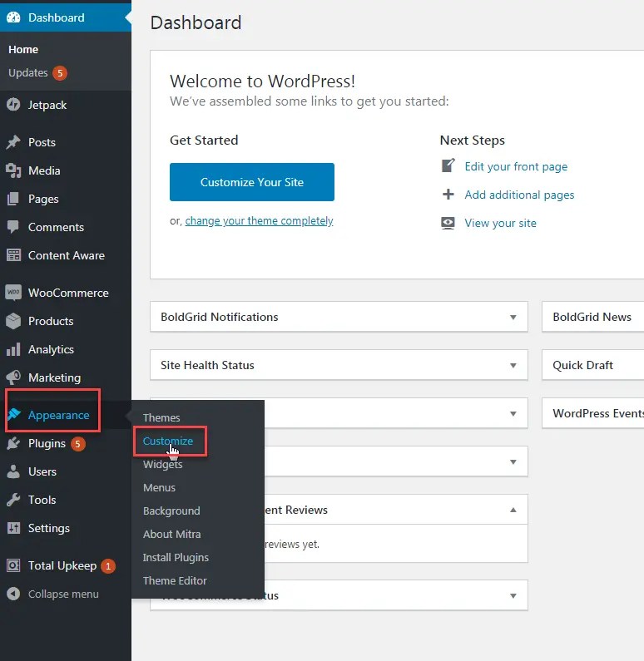Click the Appearance paintbrush icon
Image resolution: width=644 pixels, height=661 pixels.
coord(14,414)
